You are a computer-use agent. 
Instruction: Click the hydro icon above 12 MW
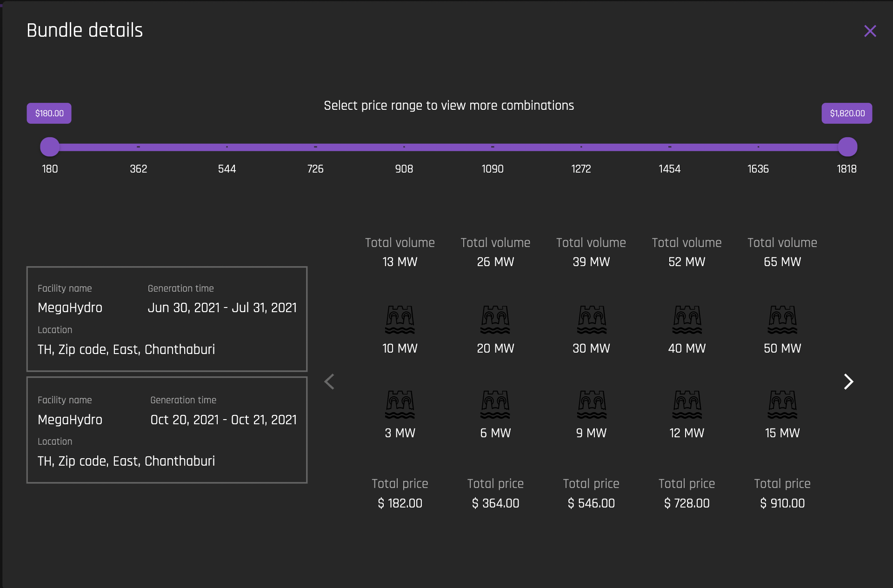(x=687, y=404)
